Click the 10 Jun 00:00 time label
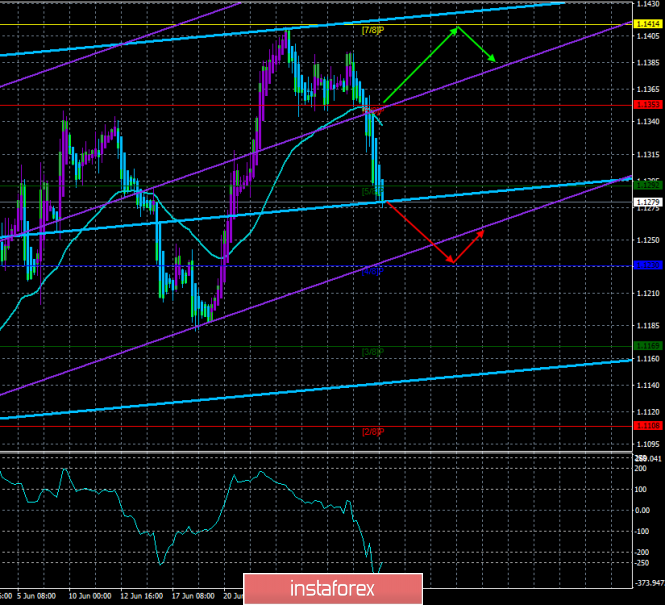Viewport: 665px width, 605px height. coord(90,596)
